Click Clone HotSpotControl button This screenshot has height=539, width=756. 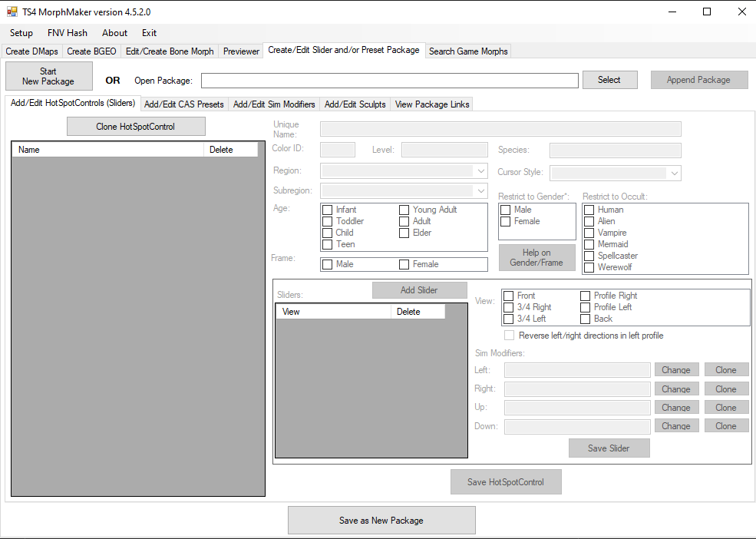pyautogui.click(x=136, y=127)
